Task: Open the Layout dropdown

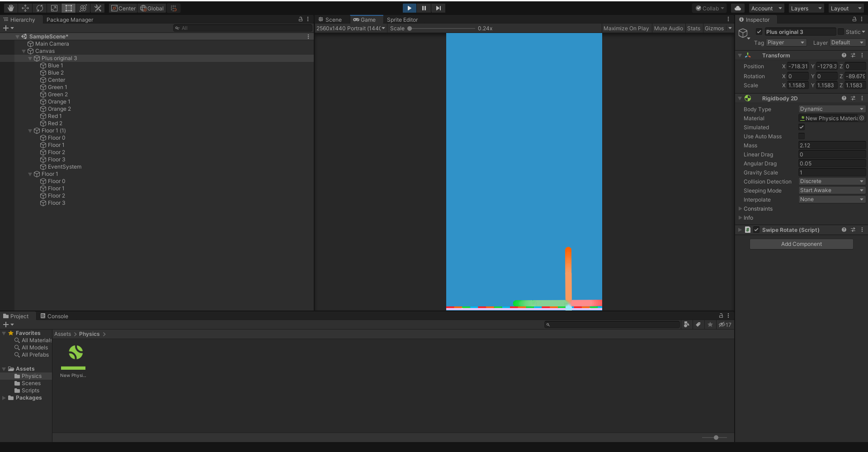Action: 846,8
